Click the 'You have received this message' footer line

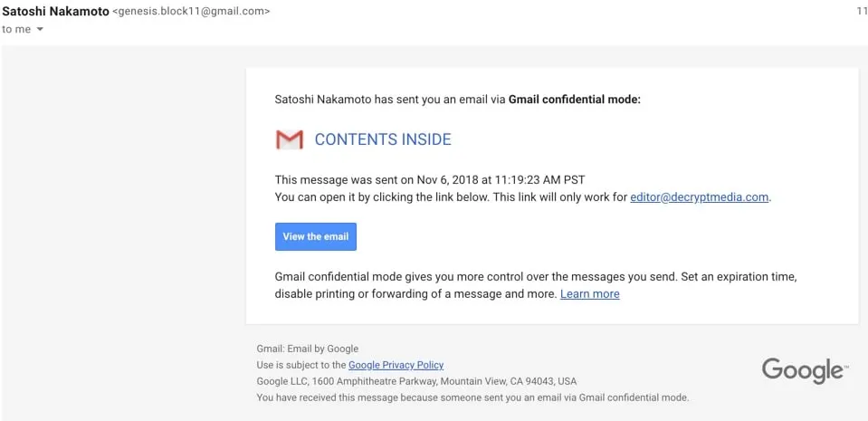click(x=472, y=397)
